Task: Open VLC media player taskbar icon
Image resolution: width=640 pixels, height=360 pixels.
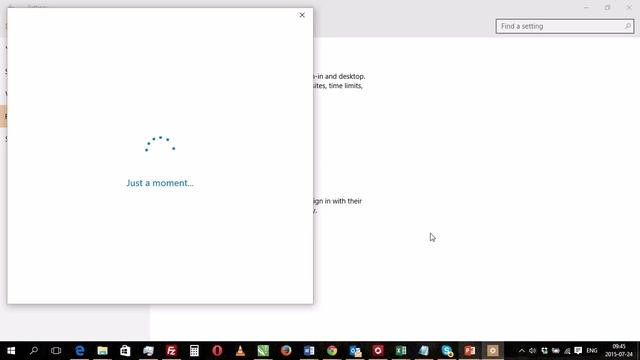Action: (240, 351)
